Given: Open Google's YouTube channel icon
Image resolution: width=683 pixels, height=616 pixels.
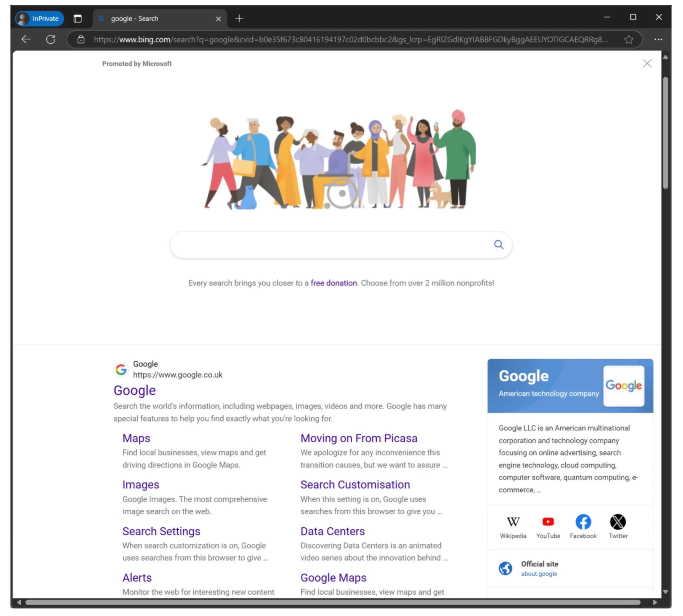Looking at the screenshot, I should coord(548,522).
